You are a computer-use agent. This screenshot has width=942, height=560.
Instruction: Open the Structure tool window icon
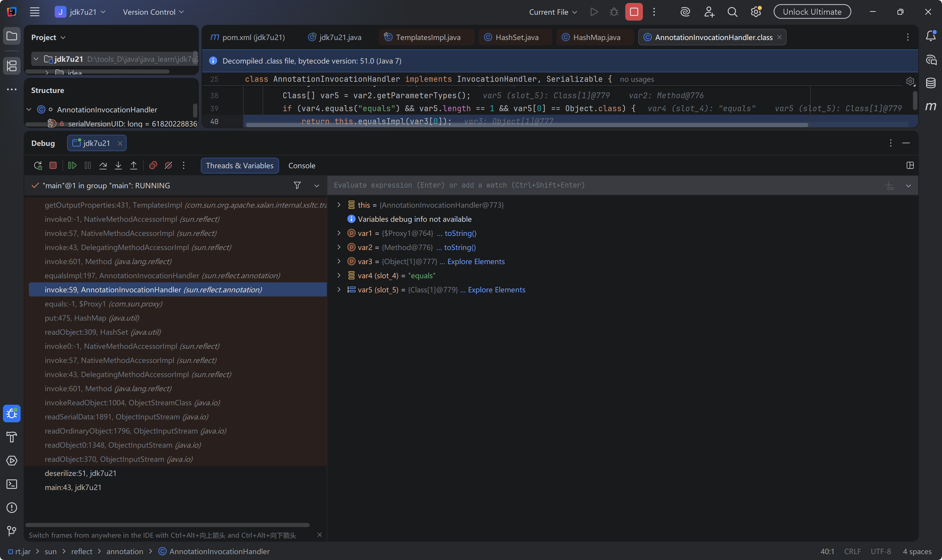pos(12,66)
